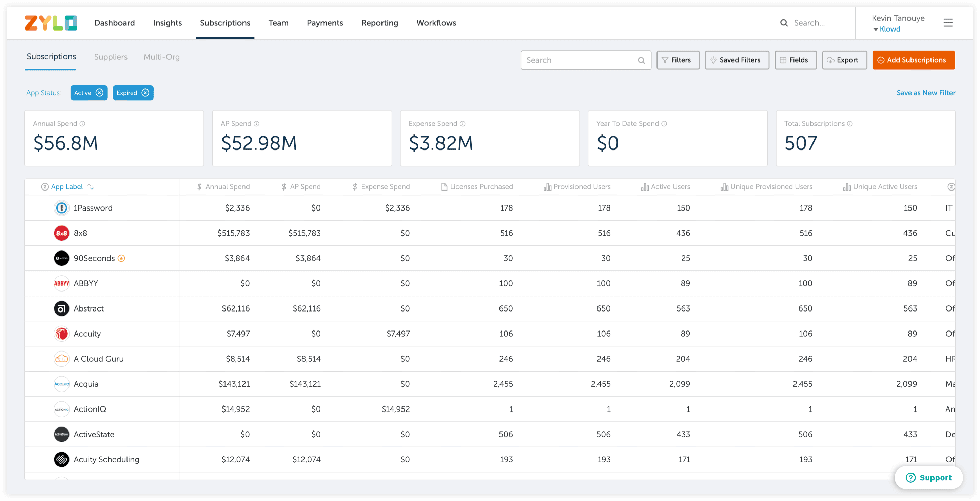Remove the Active status filter chip
The image size is (980, 501).
(x=99, y=93)
